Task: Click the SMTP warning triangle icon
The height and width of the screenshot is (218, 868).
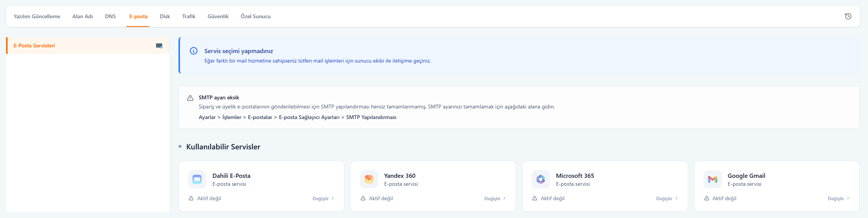Action: (x=190, y=98)
